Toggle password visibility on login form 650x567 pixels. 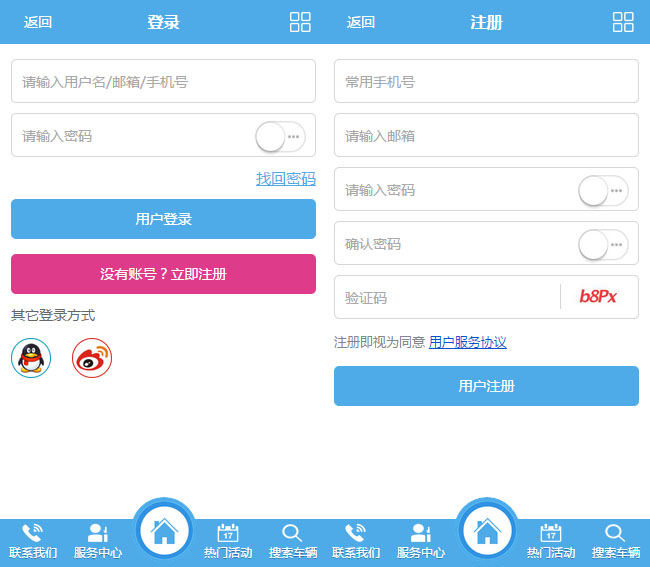(x=280, y=136)
